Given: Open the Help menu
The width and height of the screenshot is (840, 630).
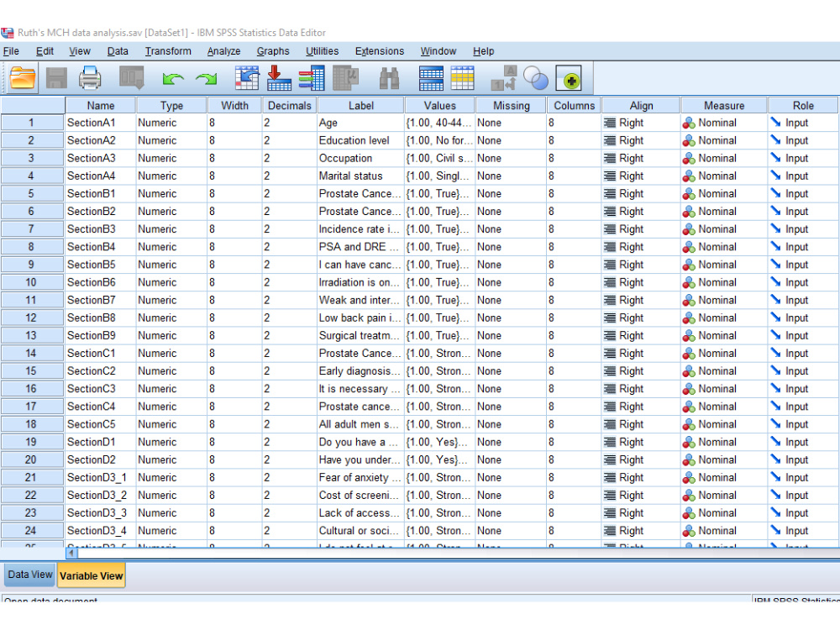Looking at the screenshot, I should pyautogui.click(x=483, y=51).
